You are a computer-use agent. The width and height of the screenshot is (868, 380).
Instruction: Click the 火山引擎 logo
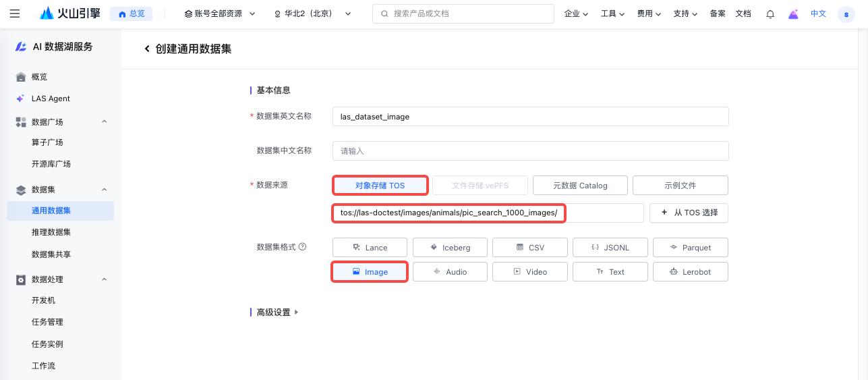(x=69, y=13)
